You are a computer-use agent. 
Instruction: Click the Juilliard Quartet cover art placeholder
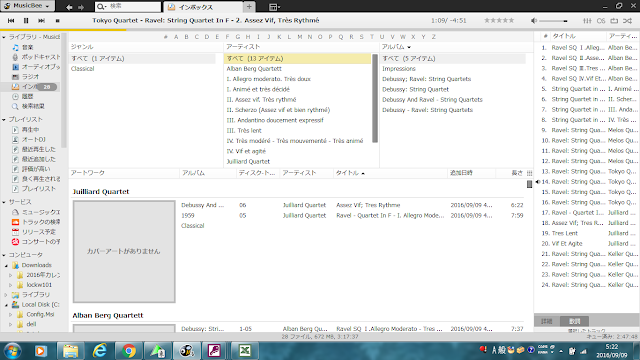[124, 251]
